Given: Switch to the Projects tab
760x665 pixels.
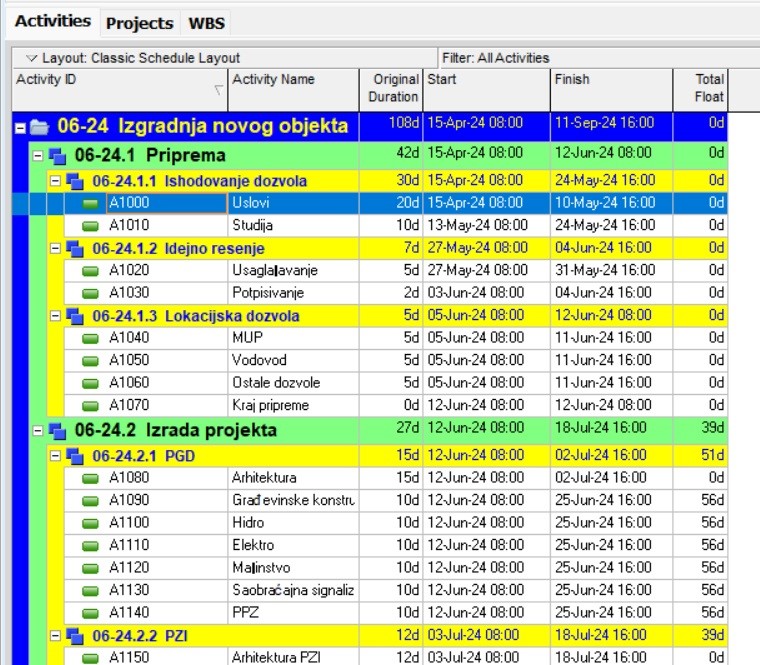Looking at the screenshot, I should pos(139,22).
